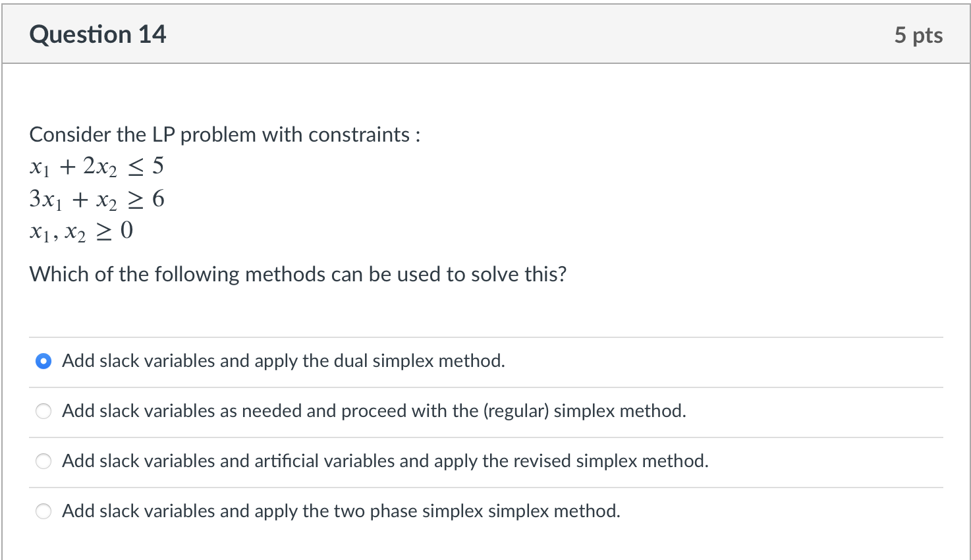The height and width of the screenshot is (560, 971).
Task: Pick the revised simplex method radio button
Action: click(x=43, y=461)
